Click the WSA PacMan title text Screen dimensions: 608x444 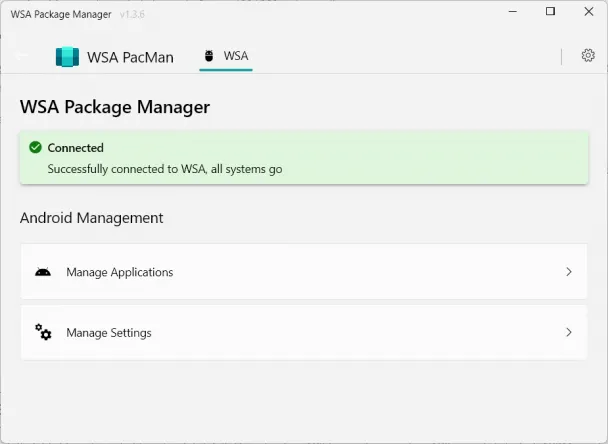click(x=130, y=57)
